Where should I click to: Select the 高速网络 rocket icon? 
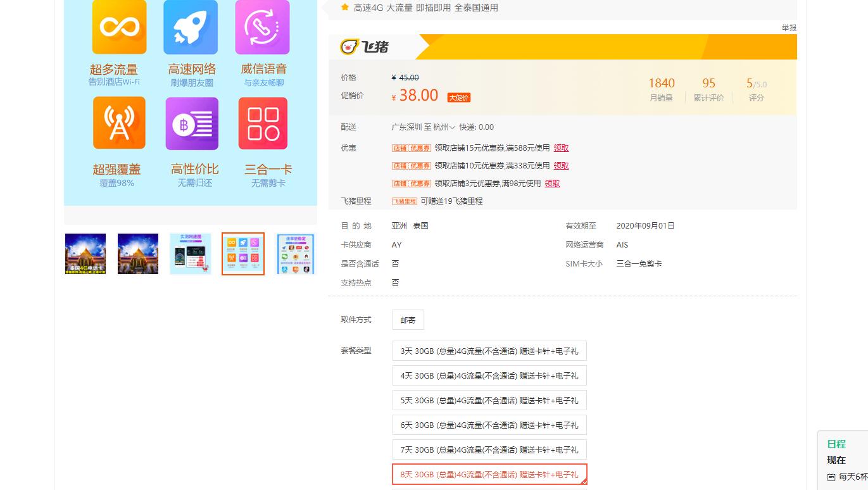coord(191,27)
